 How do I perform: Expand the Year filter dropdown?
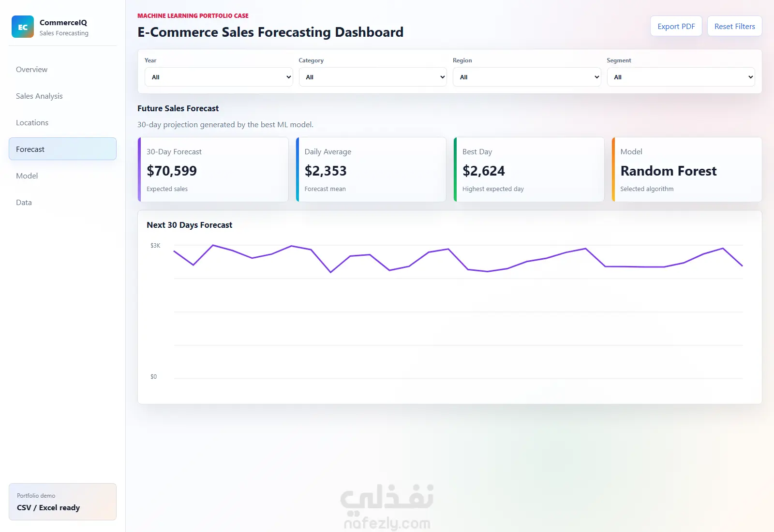point(219,77)
